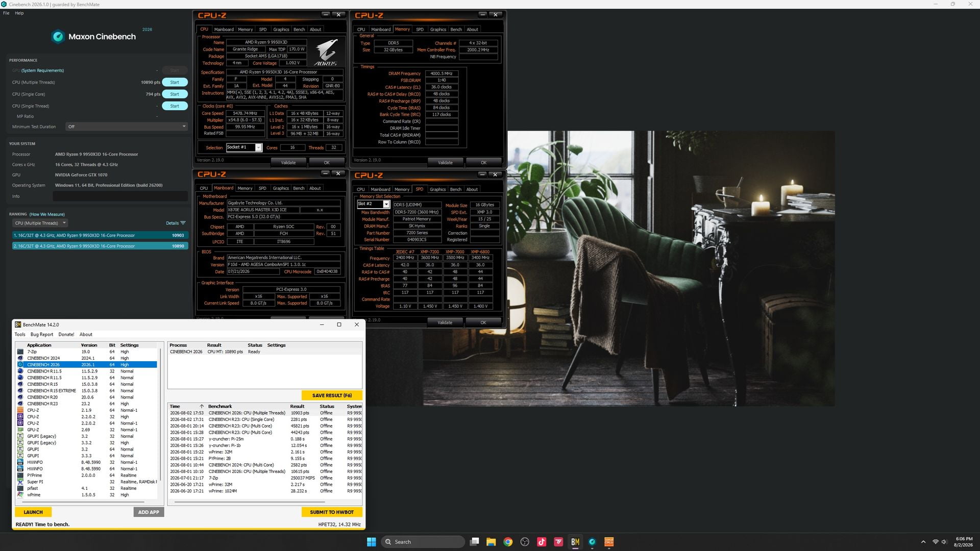Viewport: 980px width, 551px height.
Task: Switch to BenchMate via taskbar icon
Action: (x=575, y=542)
